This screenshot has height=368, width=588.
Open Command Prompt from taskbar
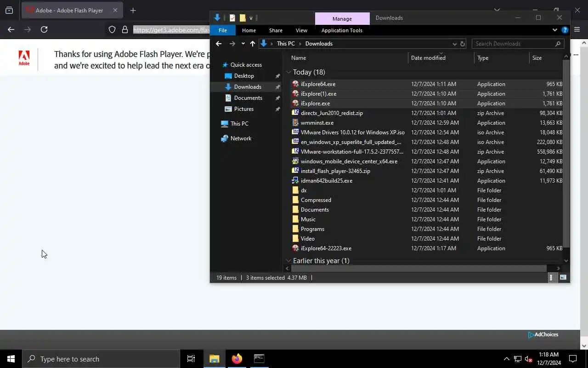(259, 359)
